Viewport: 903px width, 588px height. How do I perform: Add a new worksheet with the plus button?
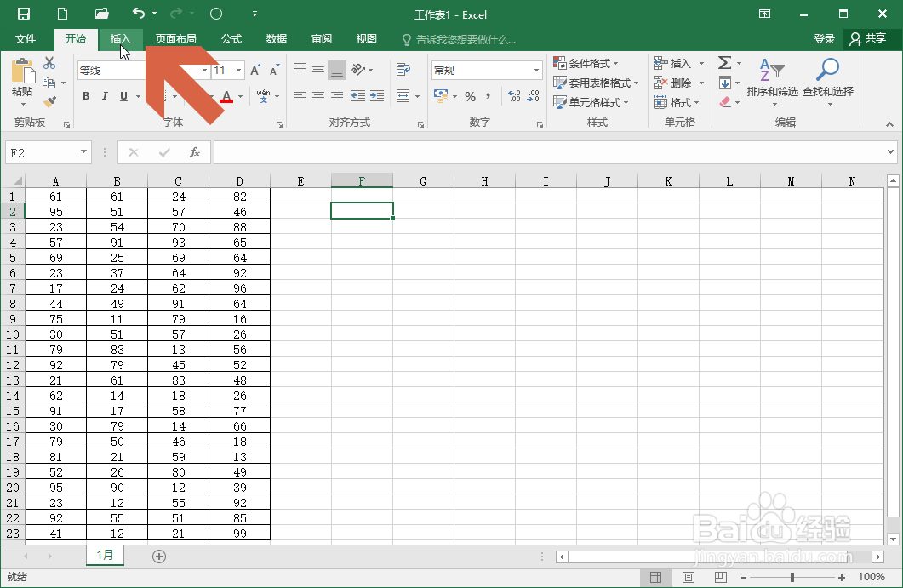click(x=158, y=556)
